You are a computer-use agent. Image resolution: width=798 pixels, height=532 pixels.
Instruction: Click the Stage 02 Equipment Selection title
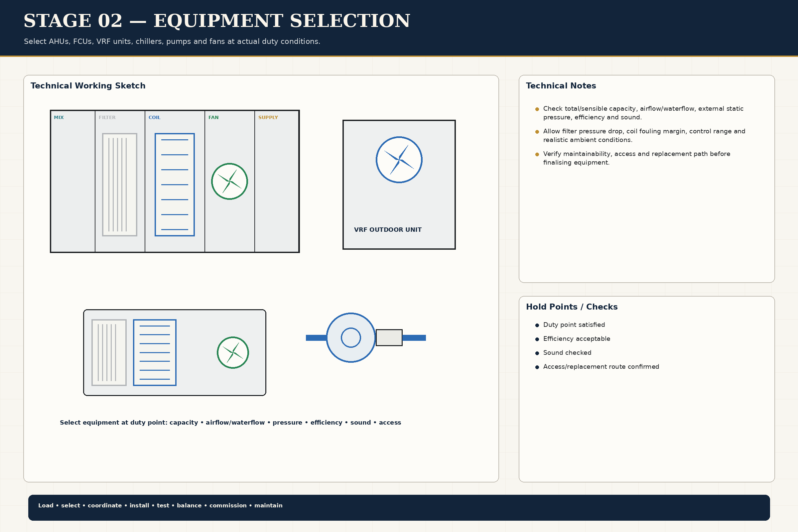coord(217,21)
